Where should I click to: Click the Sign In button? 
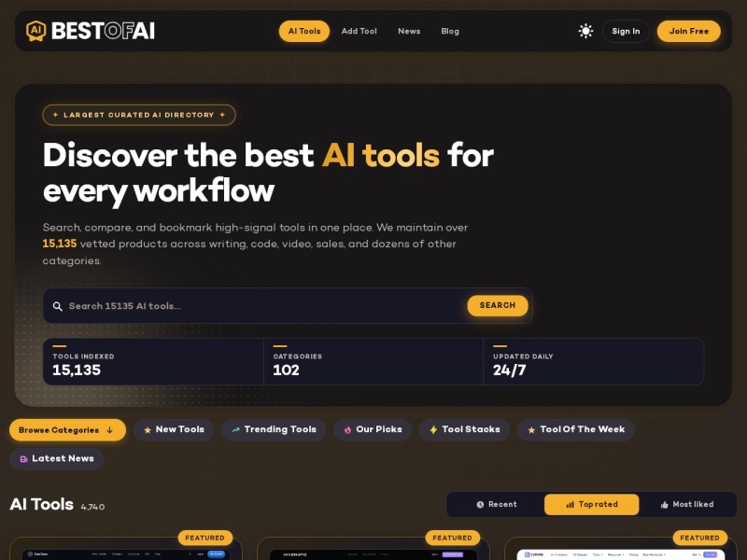click(x=626, y=31)
